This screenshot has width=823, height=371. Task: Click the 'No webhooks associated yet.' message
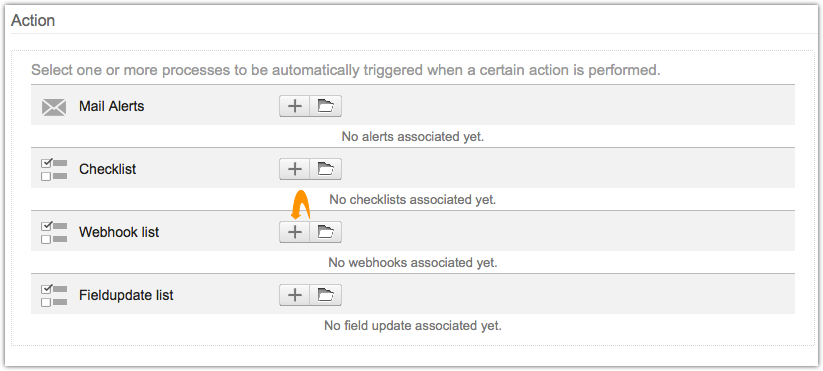[413, 262]
